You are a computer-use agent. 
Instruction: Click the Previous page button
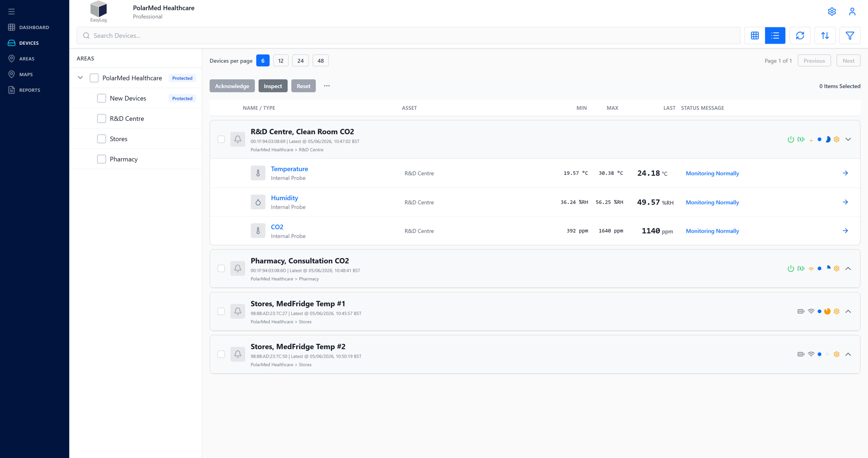814,61
